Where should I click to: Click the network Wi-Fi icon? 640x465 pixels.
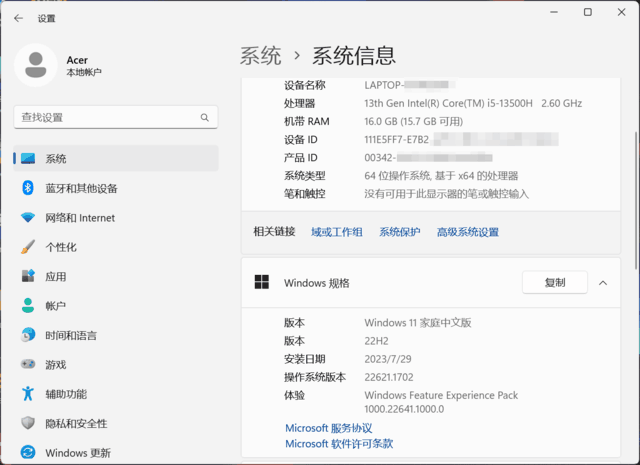click(x=28, y=218)
